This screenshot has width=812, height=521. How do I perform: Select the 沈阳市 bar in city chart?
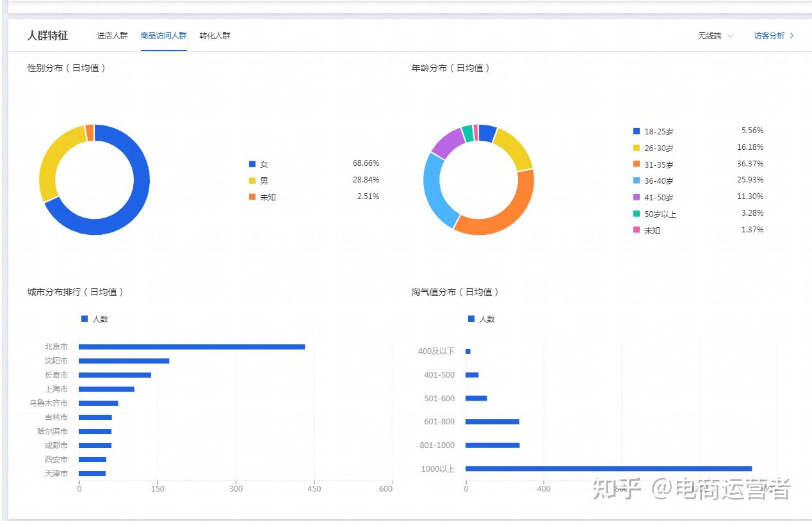[x=124, y=361]
